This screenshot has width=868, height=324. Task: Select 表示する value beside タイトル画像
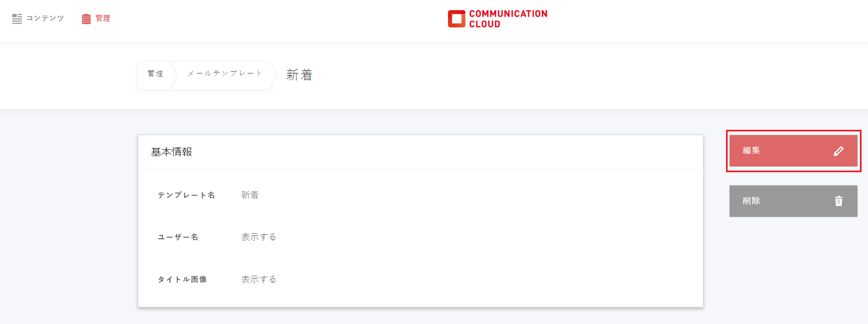pos(259,279)
